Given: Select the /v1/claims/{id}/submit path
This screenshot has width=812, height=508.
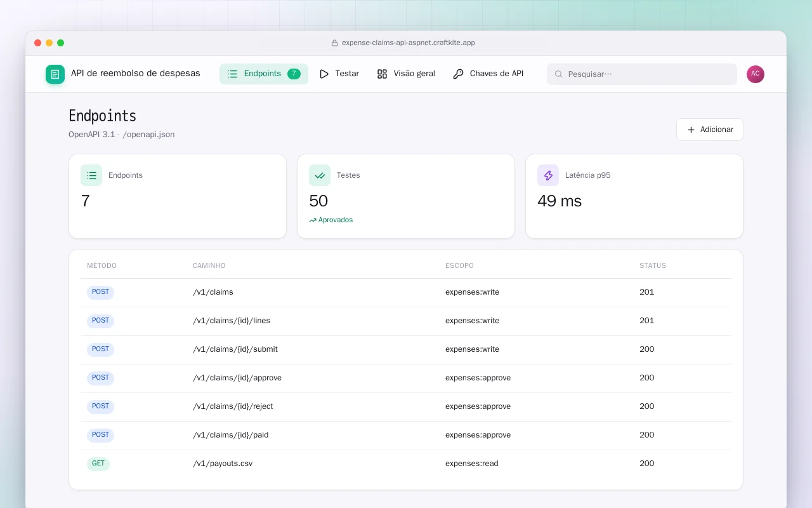Looking at the screenshot, I should (235, 349).
